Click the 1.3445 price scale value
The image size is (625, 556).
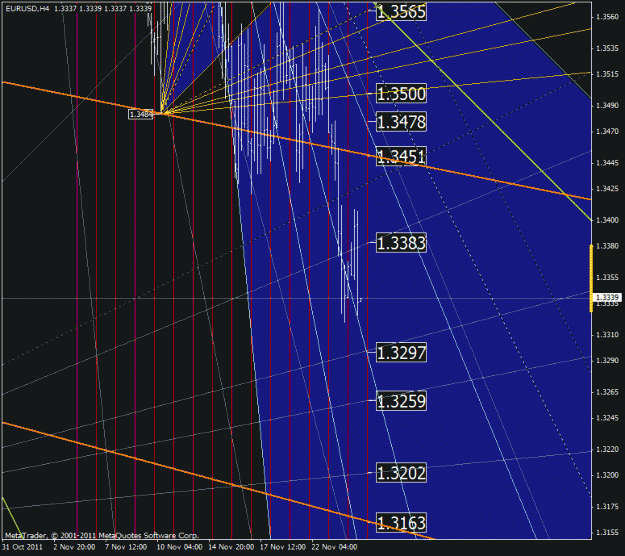(607, 163)
